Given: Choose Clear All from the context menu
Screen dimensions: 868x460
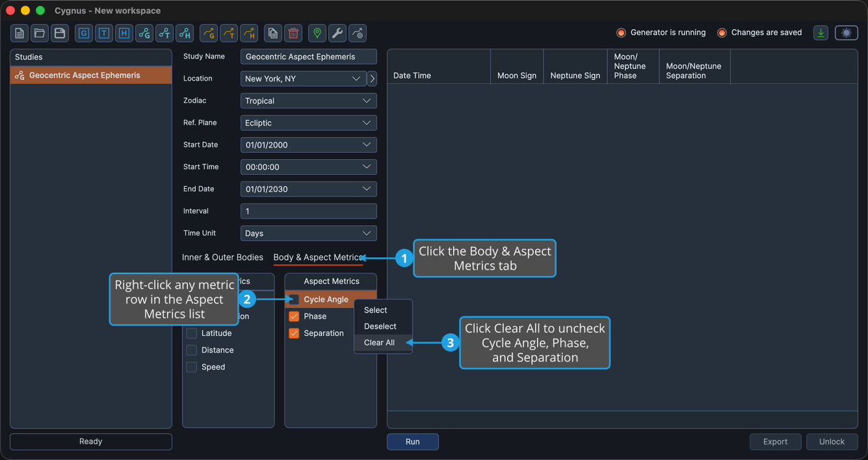Looking at the screenshot, I should click(x=383, y=342).
